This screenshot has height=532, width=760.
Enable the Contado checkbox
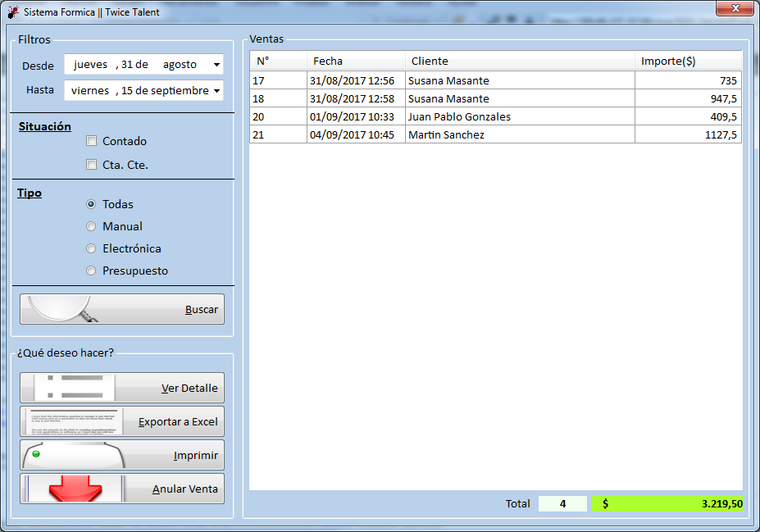click(x=91, y=141)
